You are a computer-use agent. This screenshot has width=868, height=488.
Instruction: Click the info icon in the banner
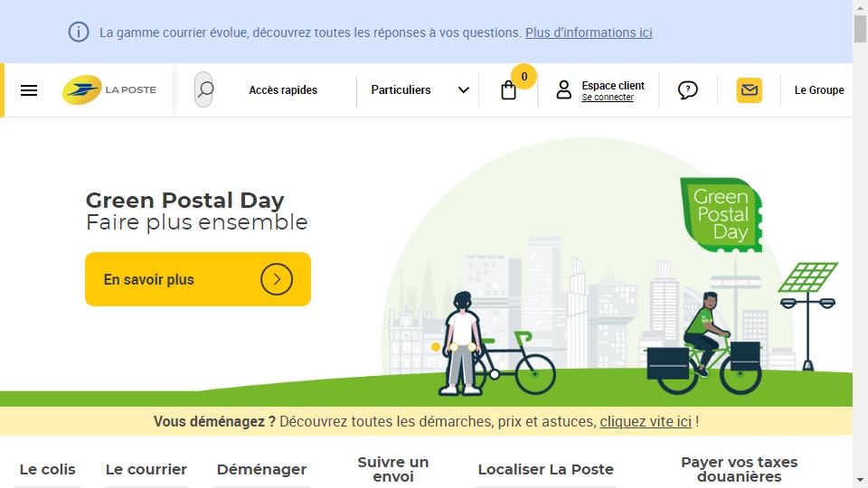pyautogui.click(x=79, y=33)
